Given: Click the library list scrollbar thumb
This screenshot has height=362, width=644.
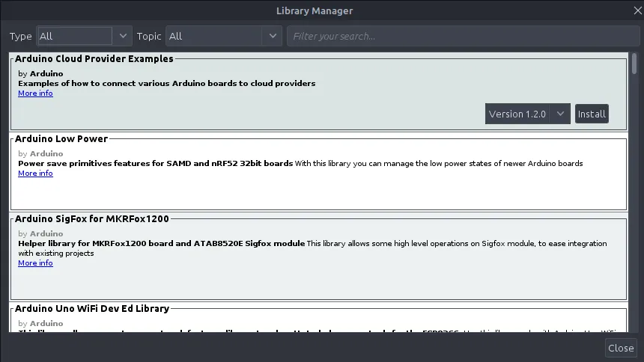Looking at the screenshot, I should (634, 64).
